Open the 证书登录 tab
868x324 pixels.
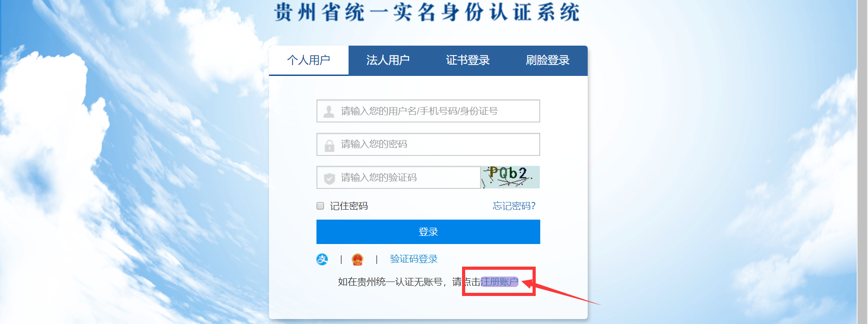pos(468,60)
